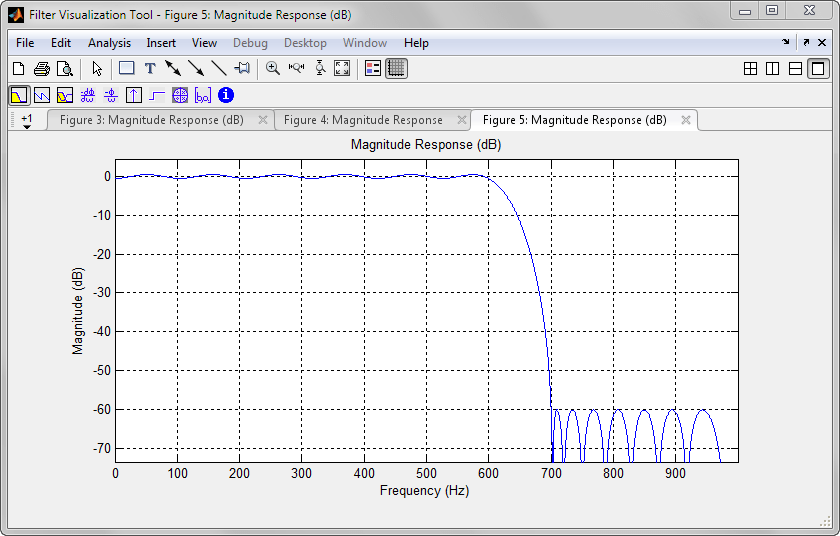Open the Debug menu
This screenshot has width=840, height=536.
[250, 43]
